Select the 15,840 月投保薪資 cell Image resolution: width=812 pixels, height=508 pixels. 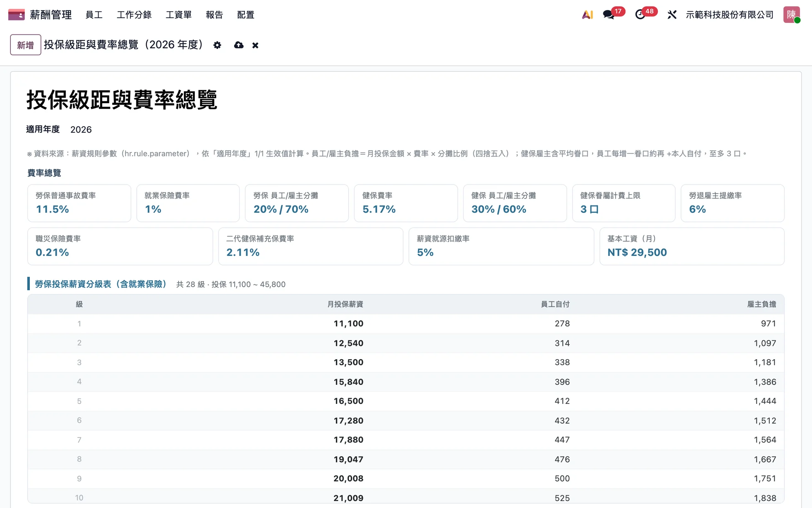(x=348, y=382)
